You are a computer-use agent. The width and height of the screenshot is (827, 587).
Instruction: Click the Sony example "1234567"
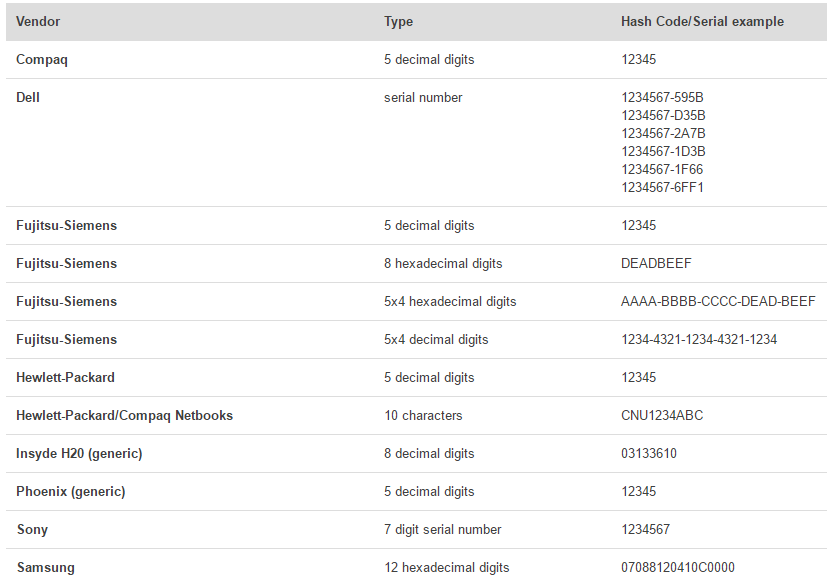pyautogui.click(x=645, y=530)
